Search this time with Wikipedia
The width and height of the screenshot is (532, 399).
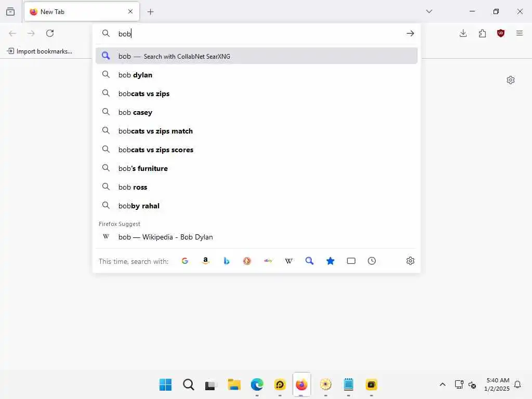click(x=289, y=261)
